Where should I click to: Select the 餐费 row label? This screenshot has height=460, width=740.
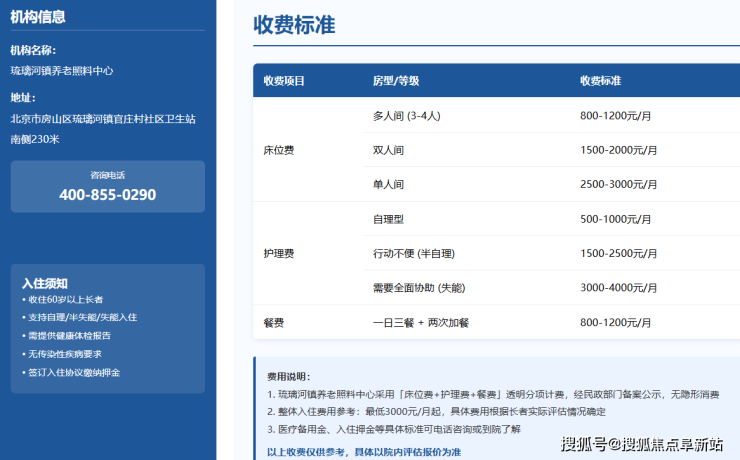(274, 323)
